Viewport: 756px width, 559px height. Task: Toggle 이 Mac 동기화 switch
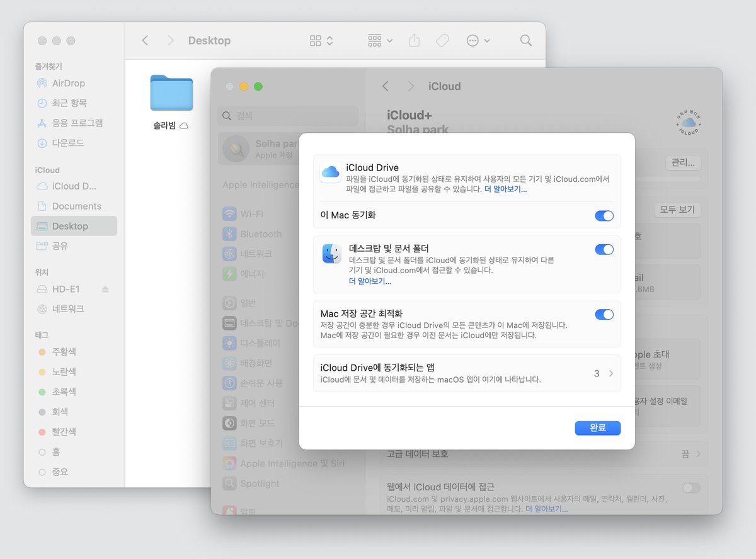(x=604, y=216)
